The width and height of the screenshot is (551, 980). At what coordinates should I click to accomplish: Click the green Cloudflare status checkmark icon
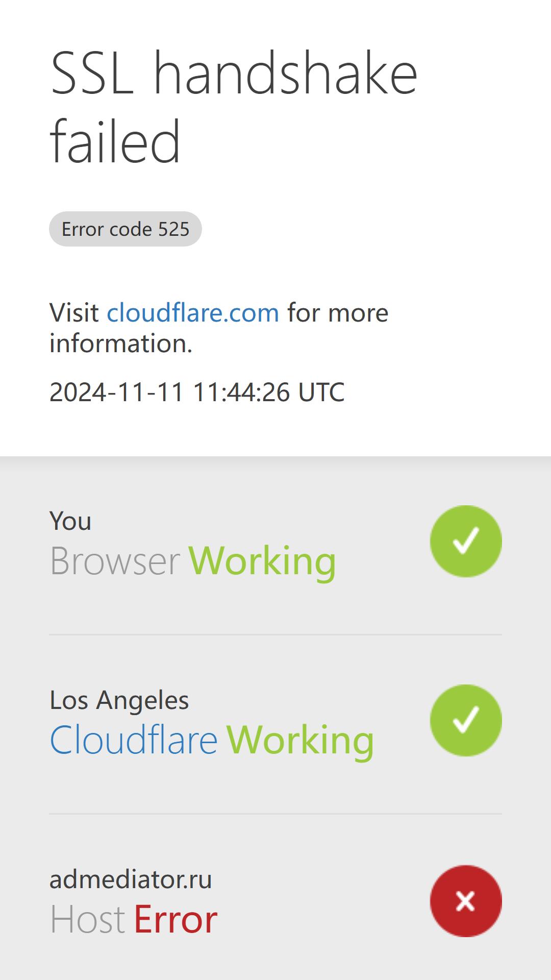466,720
